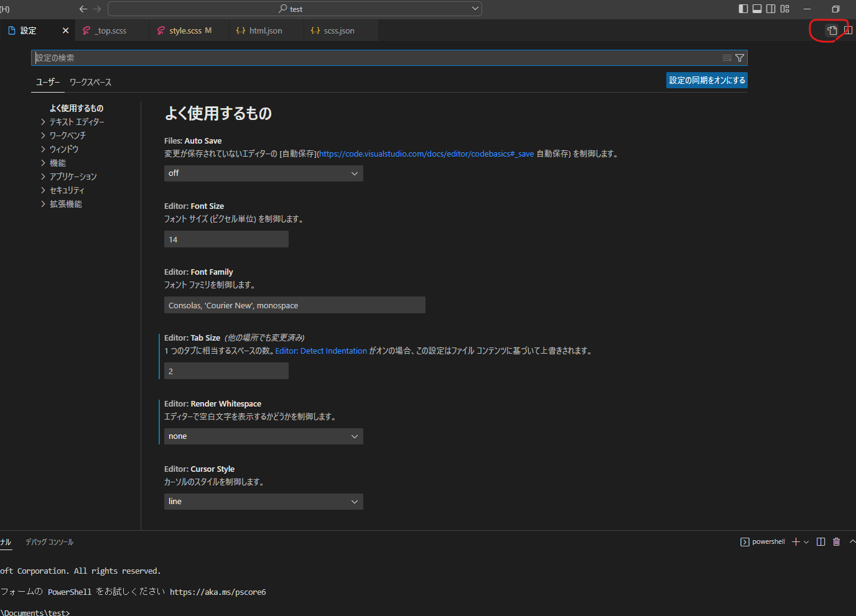Open a new terminal with the plus icon
The image size is (856, 616).
point(794,541)
